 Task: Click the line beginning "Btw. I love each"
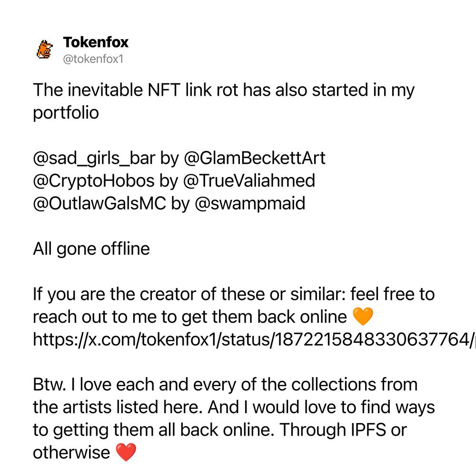tap(225, 385)
